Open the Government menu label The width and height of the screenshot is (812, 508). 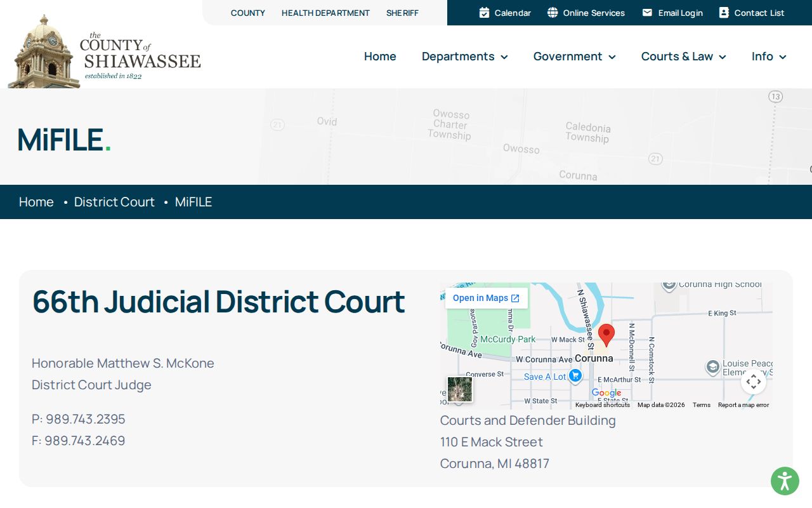pos(568,57)
